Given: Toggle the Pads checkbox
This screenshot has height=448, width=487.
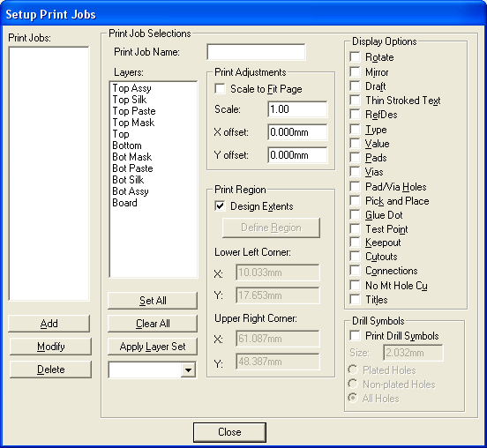Looking at the screenshot, I should point(355,157).
